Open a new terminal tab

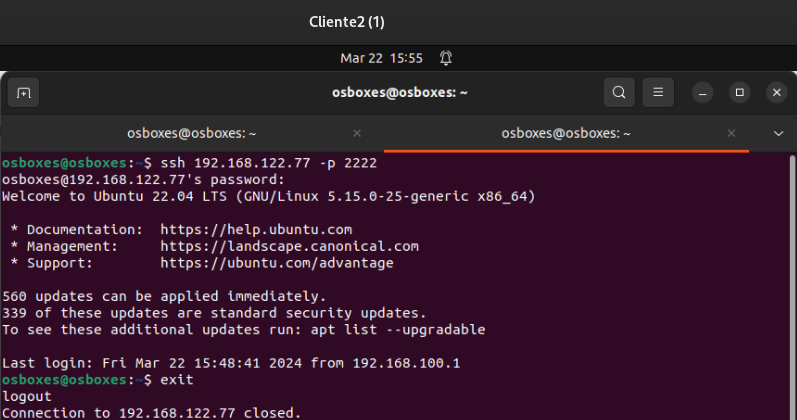23,93
